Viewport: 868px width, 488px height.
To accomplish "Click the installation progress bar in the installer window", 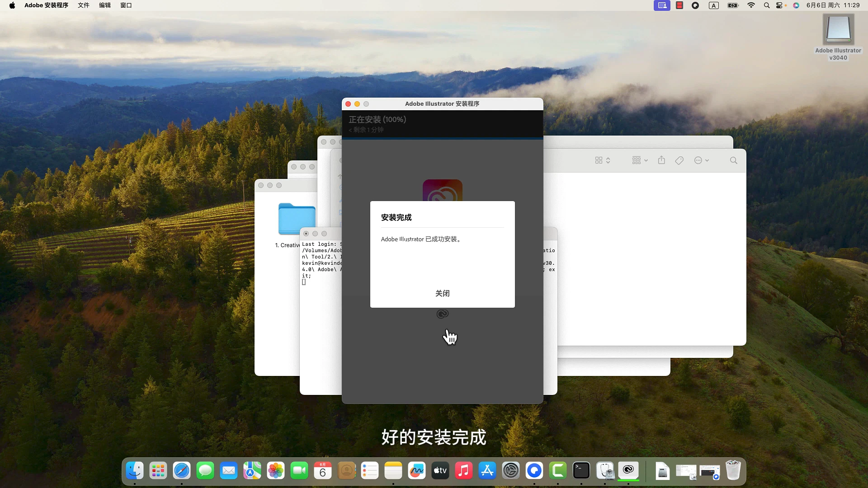I will coord(443,138).
